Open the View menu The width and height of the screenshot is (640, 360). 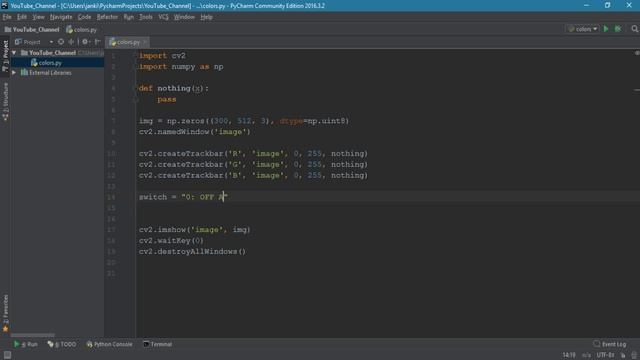[x=38, y=17]
